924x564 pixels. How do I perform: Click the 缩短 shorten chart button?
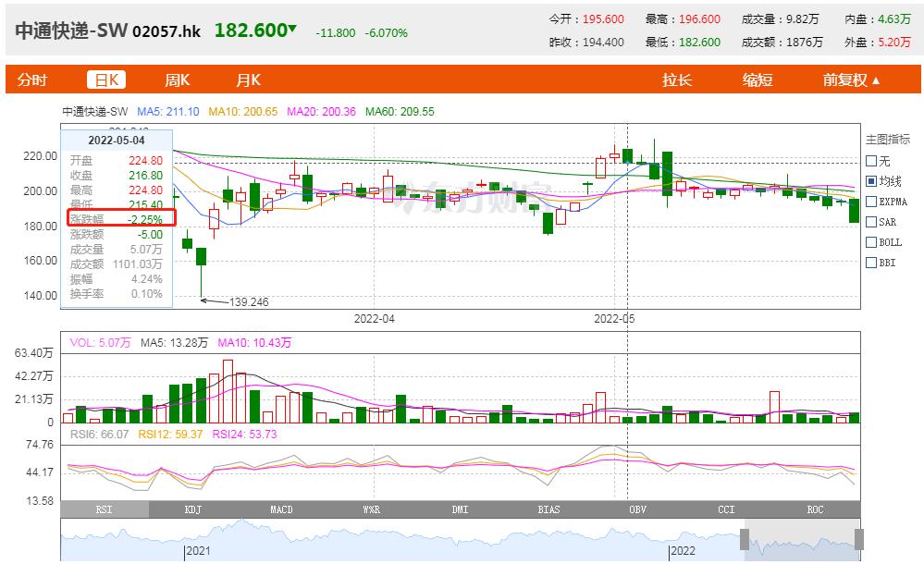[758, 80]
